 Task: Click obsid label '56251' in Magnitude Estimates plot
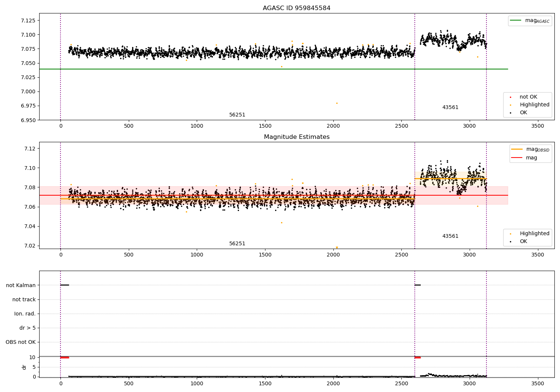pyautogui.click(x=237, y=244)
